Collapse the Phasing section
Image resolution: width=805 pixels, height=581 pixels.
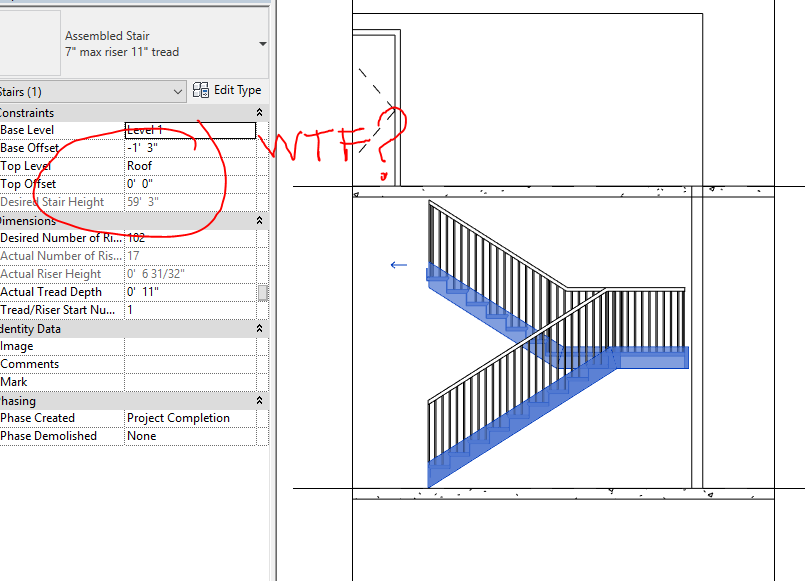[x=258, y=399]
